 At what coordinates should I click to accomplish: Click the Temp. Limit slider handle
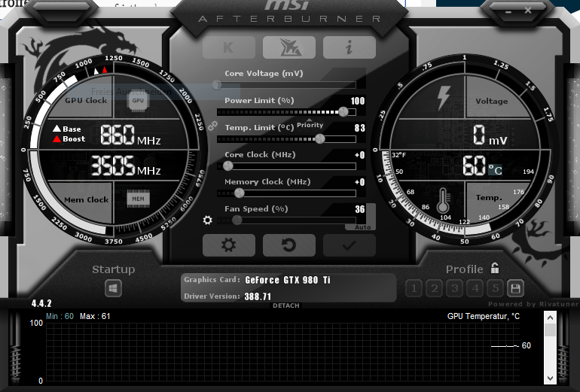[320, 139]
